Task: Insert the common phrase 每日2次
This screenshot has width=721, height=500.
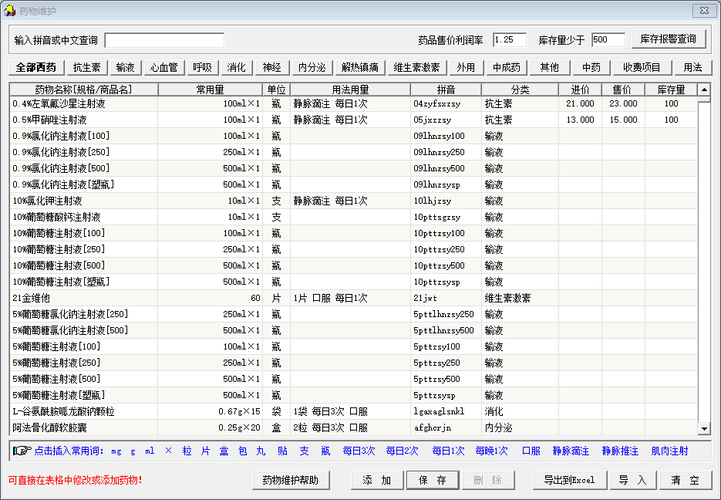Action: pos(402,451)
